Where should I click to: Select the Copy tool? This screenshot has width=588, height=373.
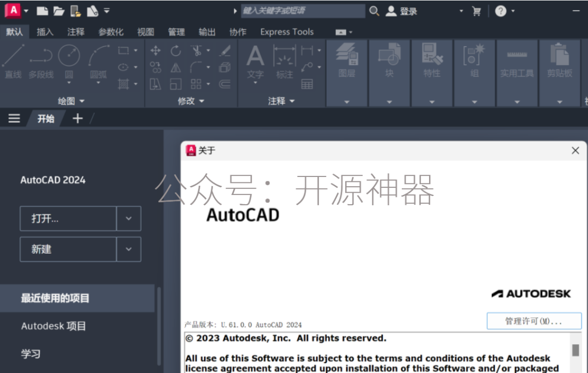click(x=155, y=68)
